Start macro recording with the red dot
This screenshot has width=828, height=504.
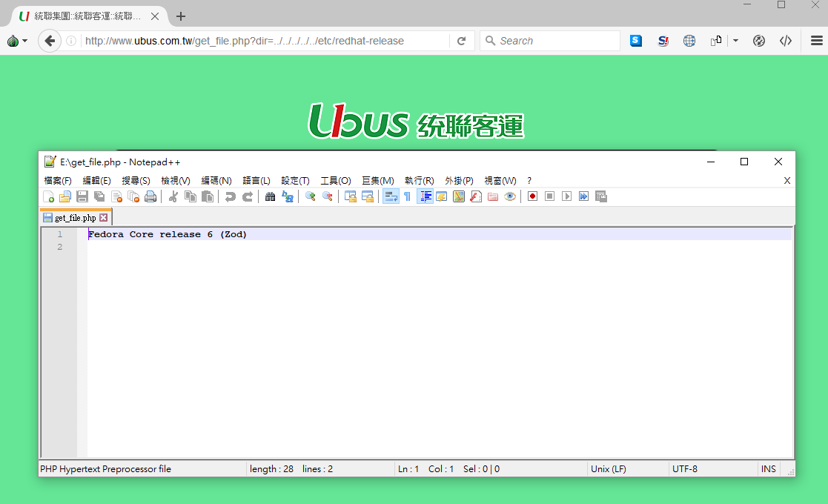tap(532, 197)
